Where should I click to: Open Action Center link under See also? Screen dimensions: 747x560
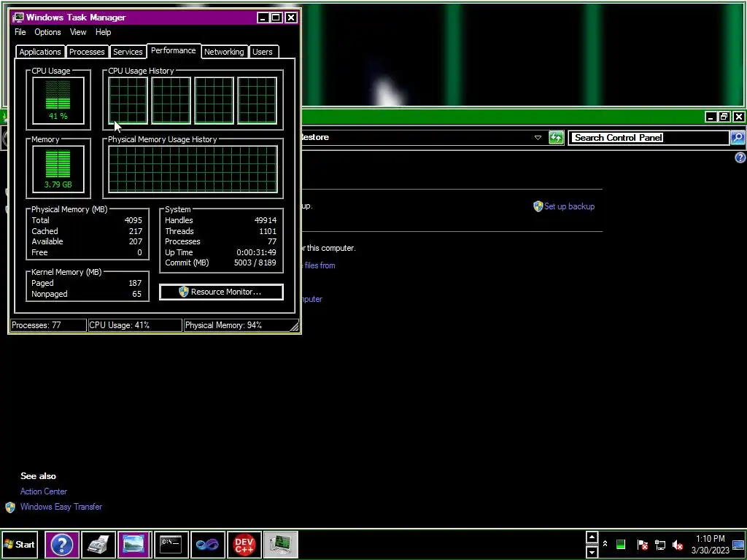click(44, 491)
